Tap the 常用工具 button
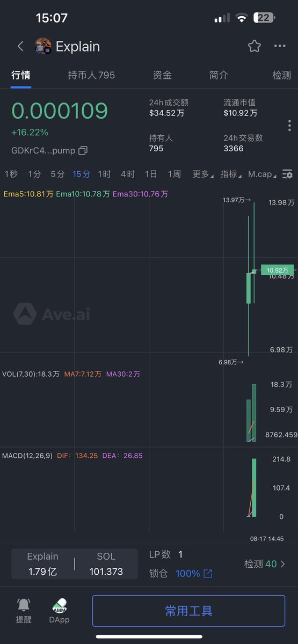Viewport: 298px width, 644px height. click(x=188, y=611)
